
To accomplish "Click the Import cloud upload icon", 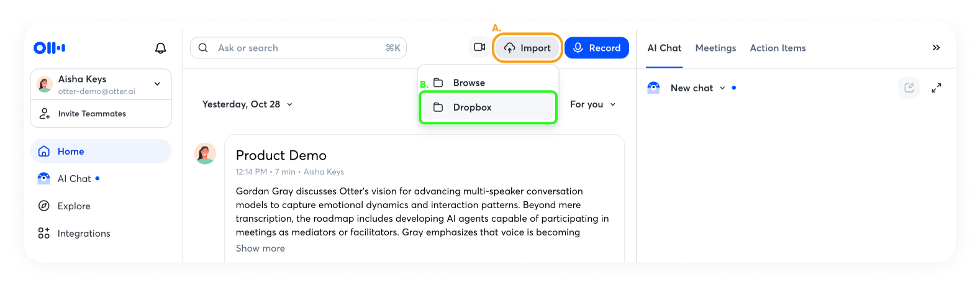I will (x=509, y=48).
